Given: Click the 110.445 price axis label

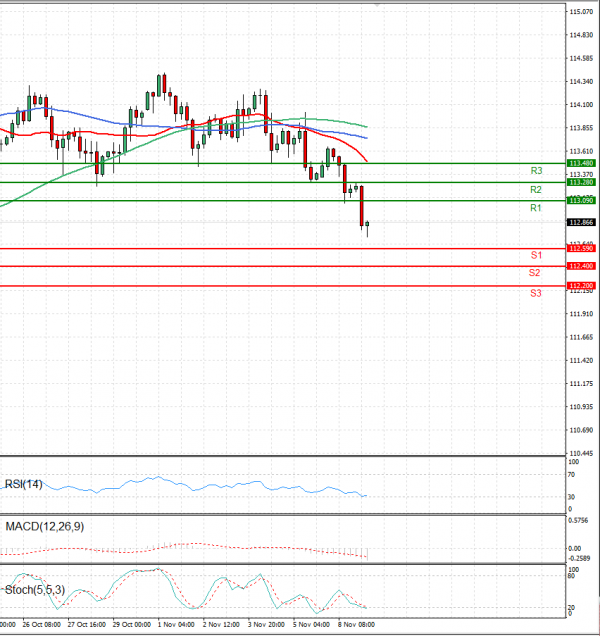Looking at the screenshot, I should coord(581,453).
